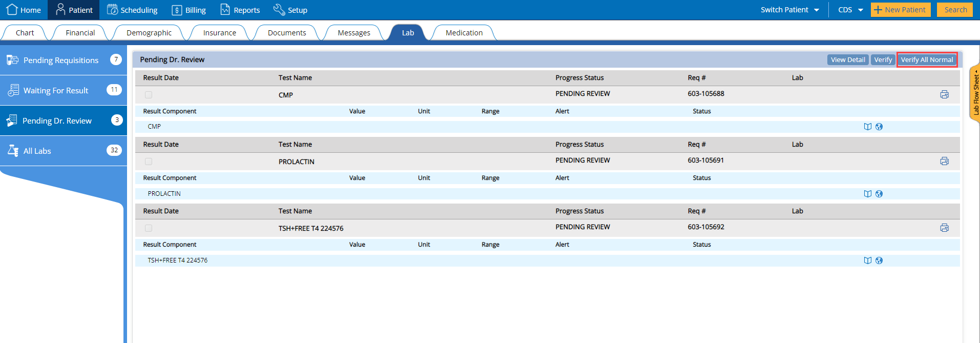The width and height of the screenshot is (980, 343).
Task: Switch to the Medication tab
Action: click(x=464, y=32)
